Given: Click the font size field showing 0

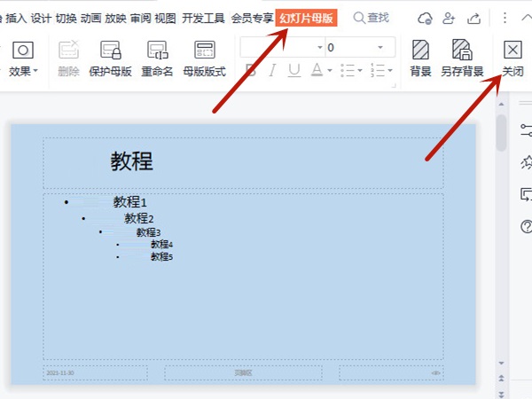Looking at the screenshot, I should point(350,47).
